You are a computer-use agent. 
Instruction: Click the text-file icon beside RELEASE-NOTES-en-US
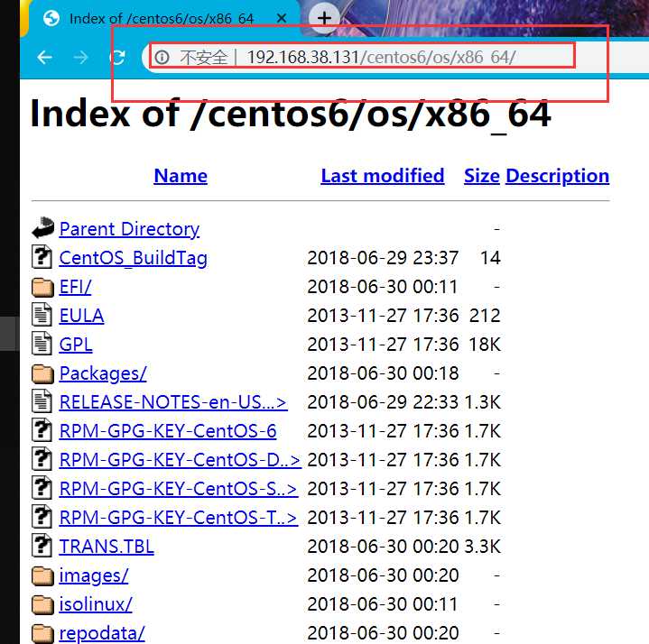(42, 401)
